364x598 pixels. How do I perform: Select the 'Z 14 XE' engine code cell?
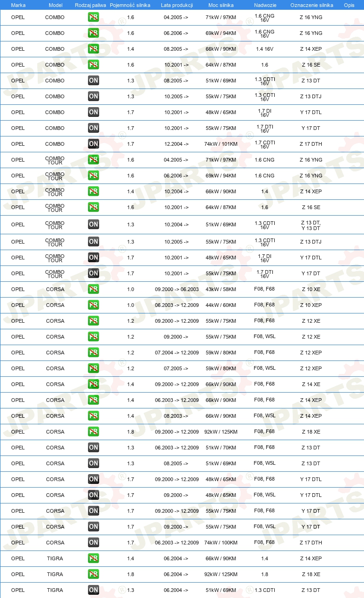pyautogui.click(x=311, y=384)
